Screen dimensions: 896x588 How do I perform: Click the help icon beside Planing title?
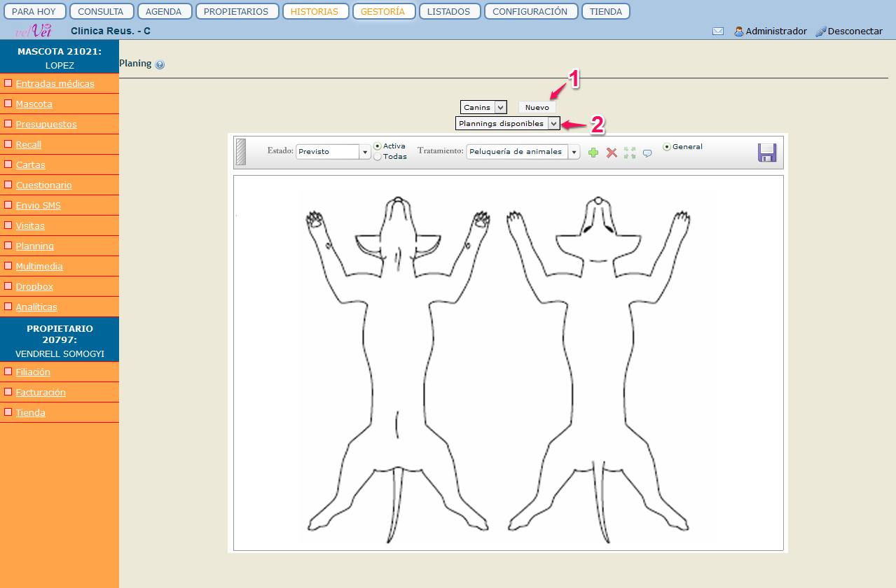(160, 64)
